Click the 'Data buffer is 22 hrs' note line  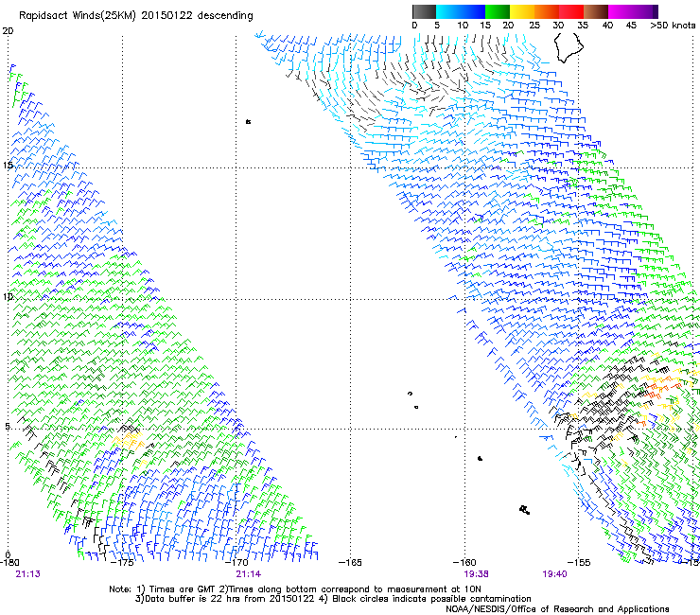[333, 599]
